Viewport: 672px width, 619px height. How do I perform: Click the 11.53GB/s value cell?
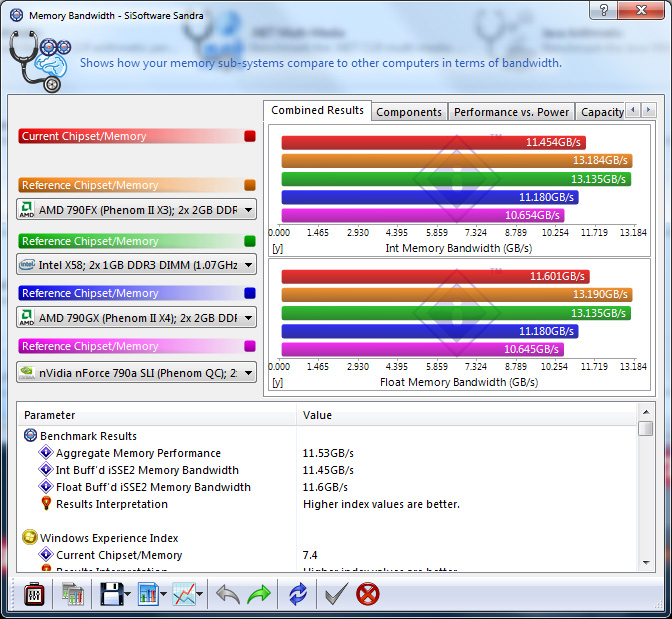328,453
